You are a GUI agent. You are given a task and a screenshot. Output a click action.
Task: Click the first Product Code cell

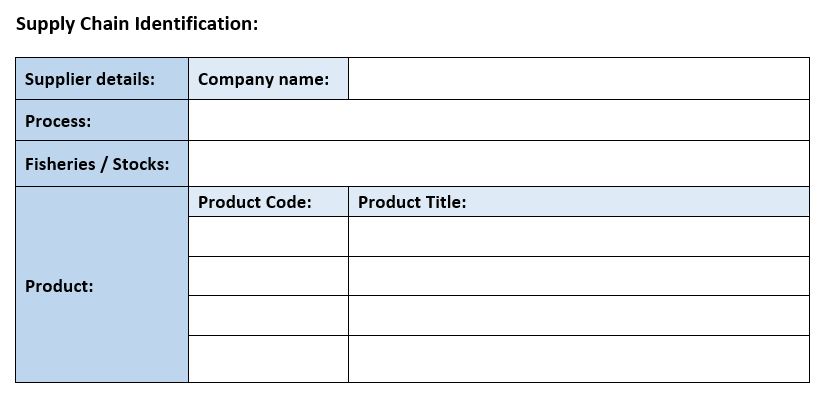click(268, 237)
